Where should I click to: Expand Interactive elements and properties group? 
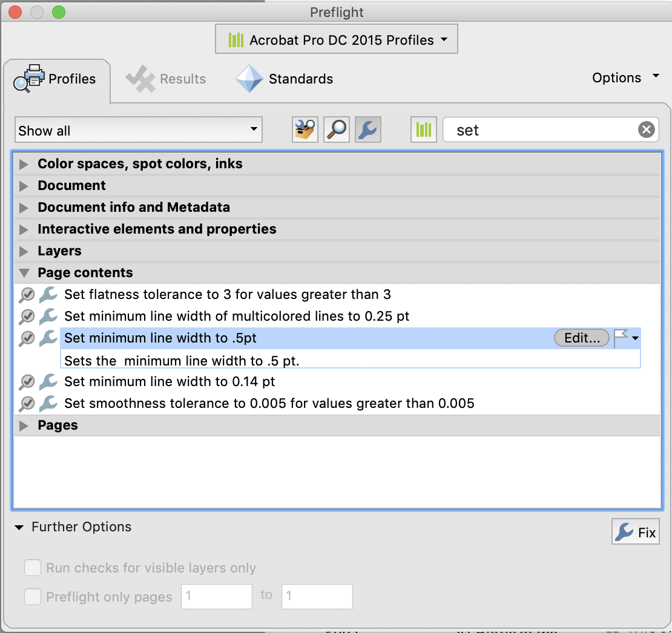[24, 229]
